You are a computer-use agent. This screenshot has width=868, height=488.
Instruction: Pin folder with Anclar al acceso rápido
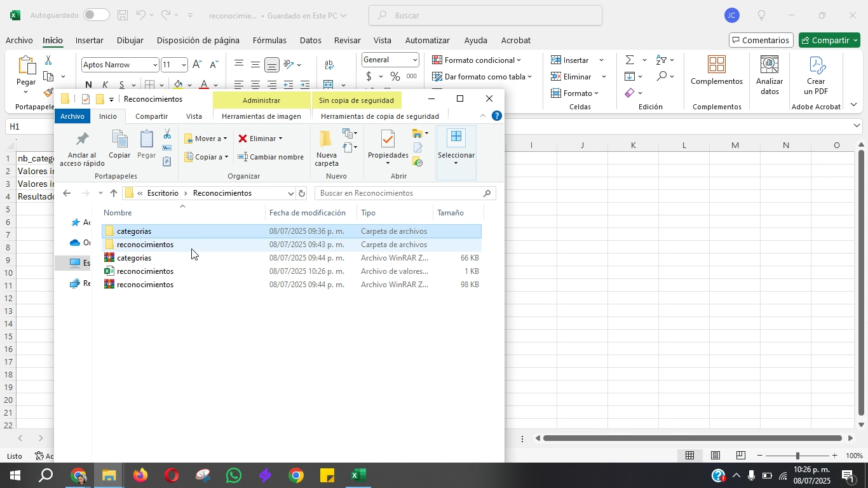coord(81,149)
